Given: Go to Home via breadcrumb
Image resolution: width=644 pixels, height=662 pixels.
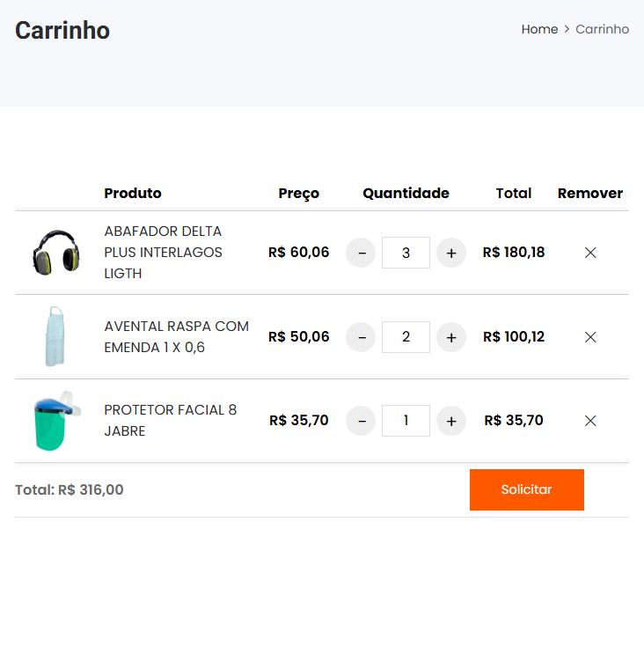Looking at the screenshot, I should [539, 29].
